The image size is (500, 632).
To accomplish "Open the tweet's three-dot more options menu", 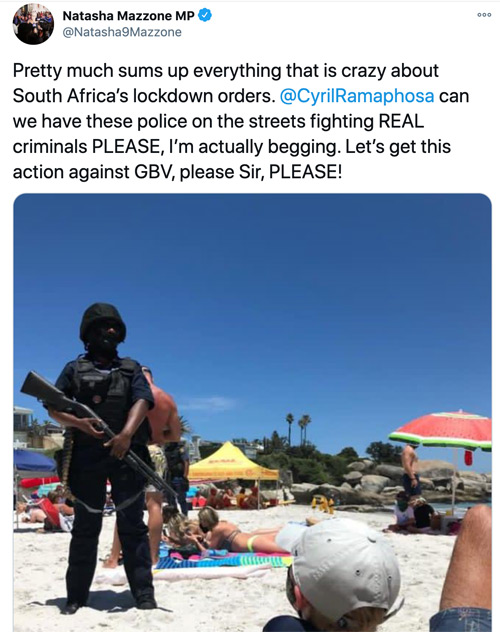I will [x=484, y=15].
